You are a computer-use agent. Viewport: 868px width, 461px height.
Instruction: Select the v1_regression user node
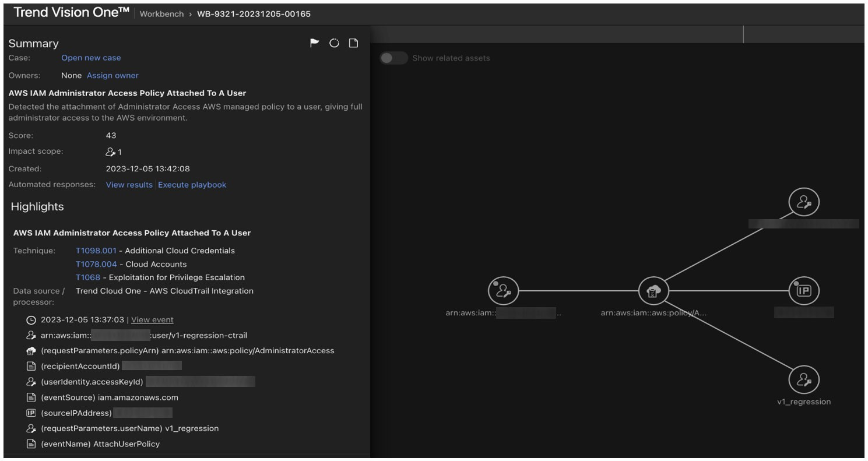804,380
